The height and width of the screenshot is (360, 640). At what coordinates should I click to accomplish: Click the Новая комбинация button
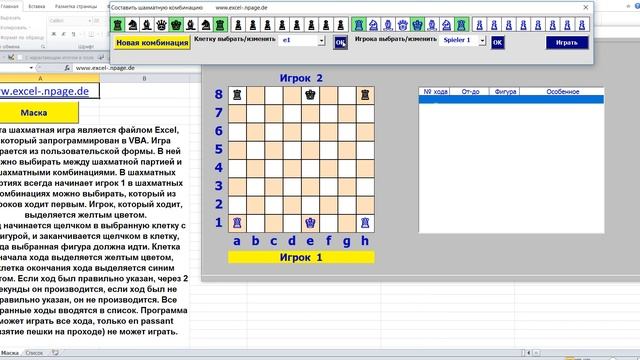(x=152, y=43)
